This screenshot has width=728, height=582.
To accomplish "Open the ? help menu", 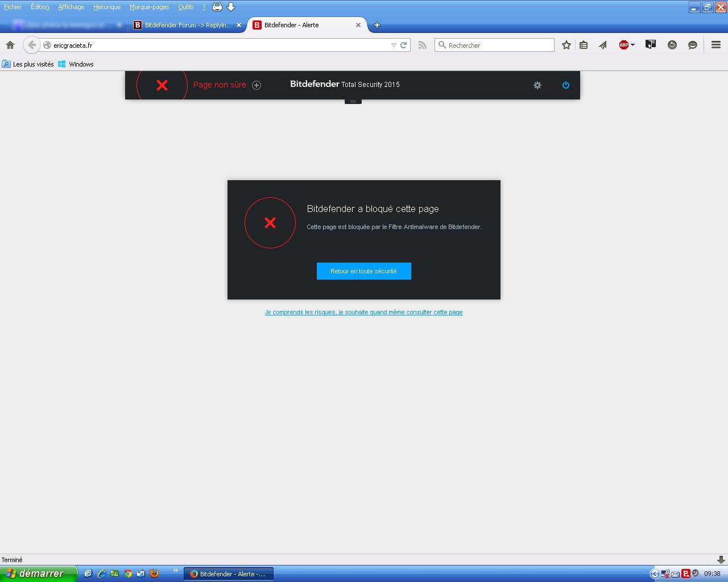I will tap(204, 7).
